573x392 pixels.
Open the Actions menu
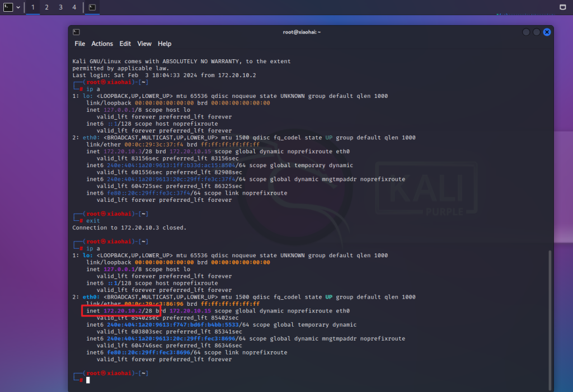[102, 44]
